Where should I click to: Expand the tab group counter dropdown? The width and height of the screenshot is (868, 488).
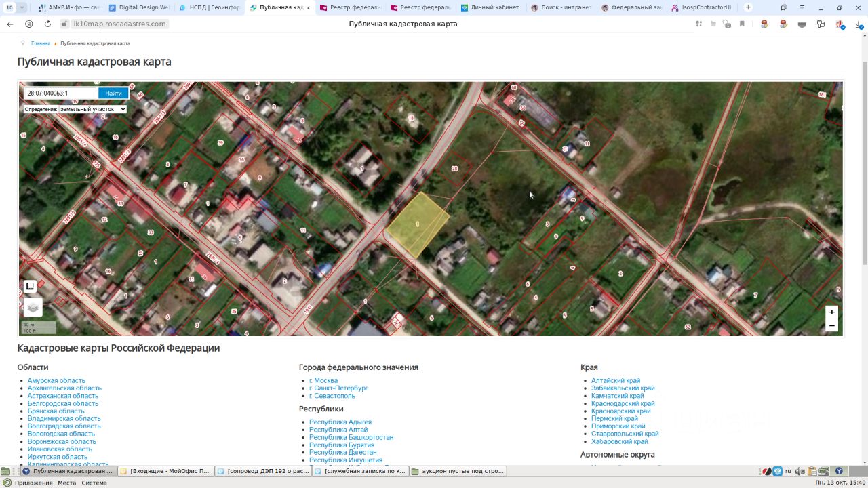click(x=22, y=7)
